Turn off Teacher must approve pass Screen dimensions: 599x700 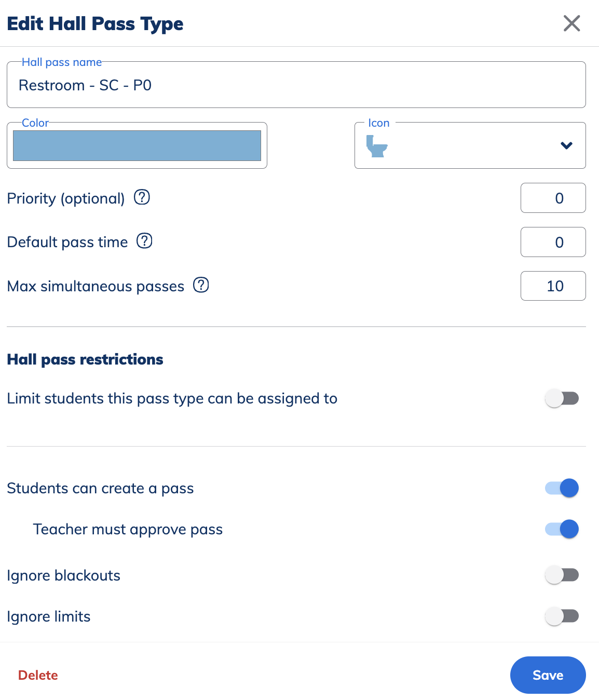562,529
